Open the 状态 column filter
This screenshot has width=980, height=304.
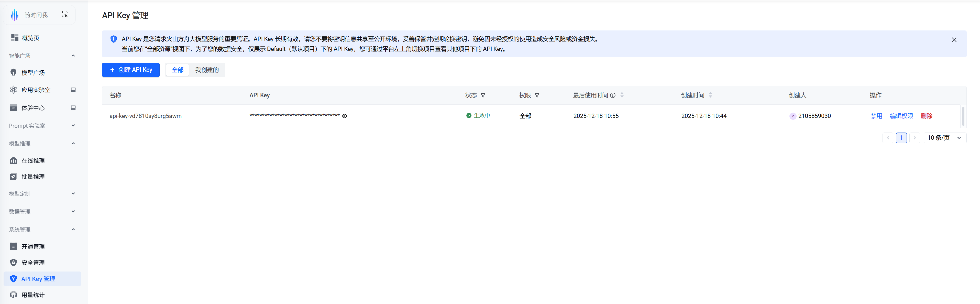click(483, 95)
